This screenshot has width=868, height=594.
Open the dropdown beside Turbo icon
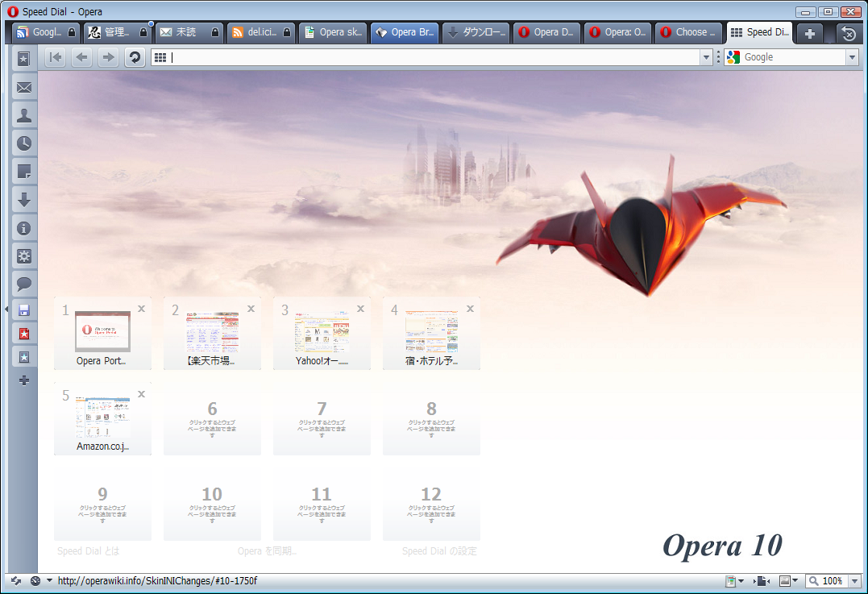pyautogui.click(x=49, y=581)
